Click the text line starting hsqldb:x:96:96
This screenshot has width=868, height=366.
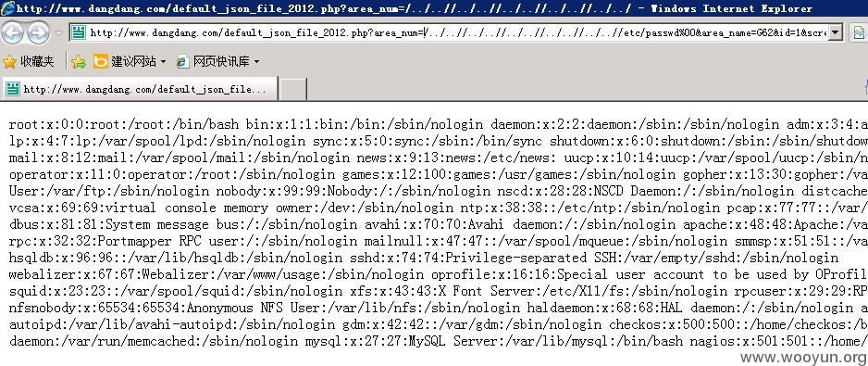click(x=424, y=258)
